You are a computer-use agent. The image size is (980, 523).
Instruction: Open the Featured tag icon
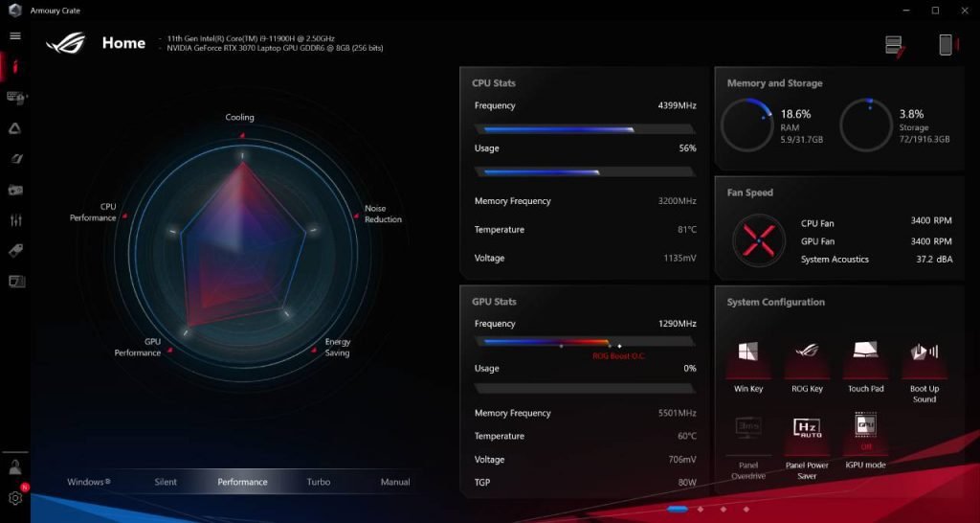[15, 251]
